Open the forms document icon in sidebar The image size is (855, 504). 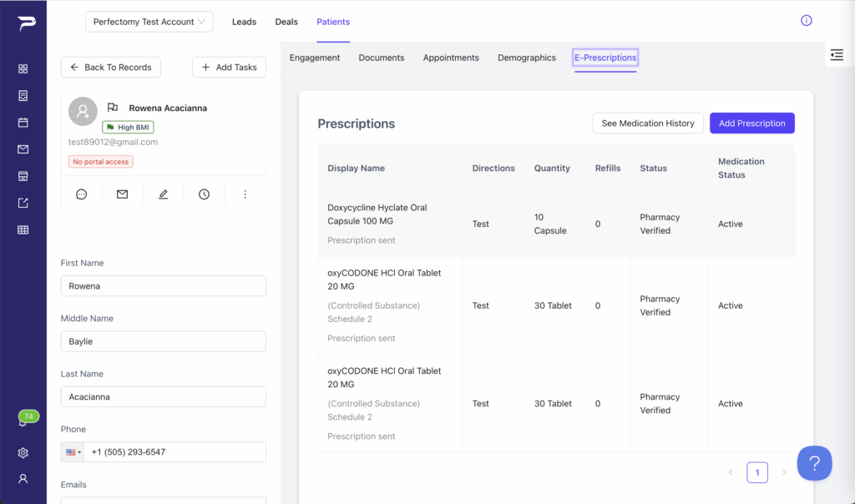pyautogui.click(x=23, y=96)
